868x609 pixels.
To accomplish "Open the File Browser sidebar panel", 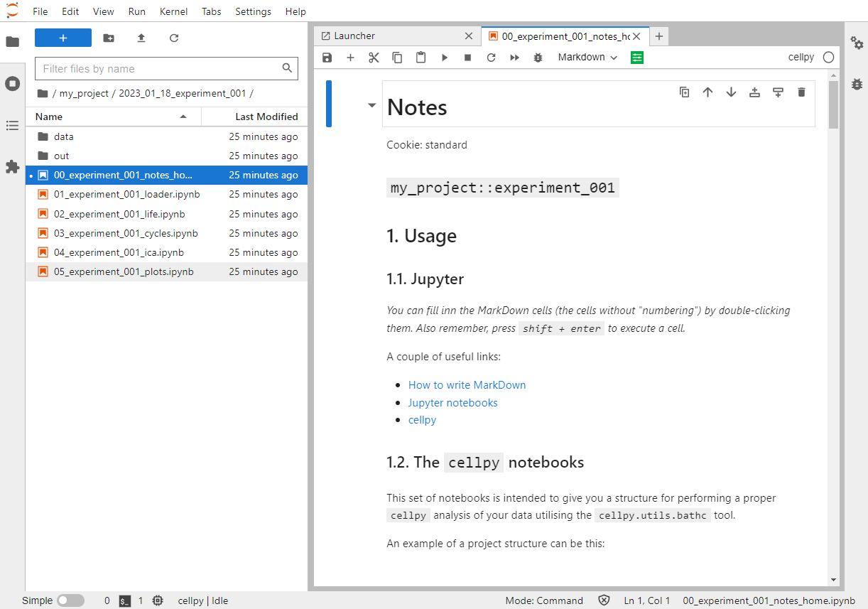I will coord(12,41).
